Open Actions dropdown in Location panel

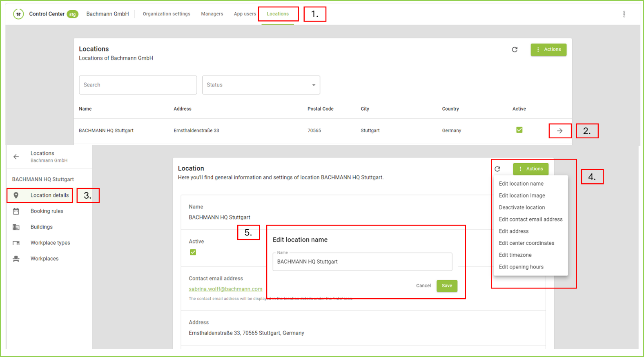[x=530, y=169]
